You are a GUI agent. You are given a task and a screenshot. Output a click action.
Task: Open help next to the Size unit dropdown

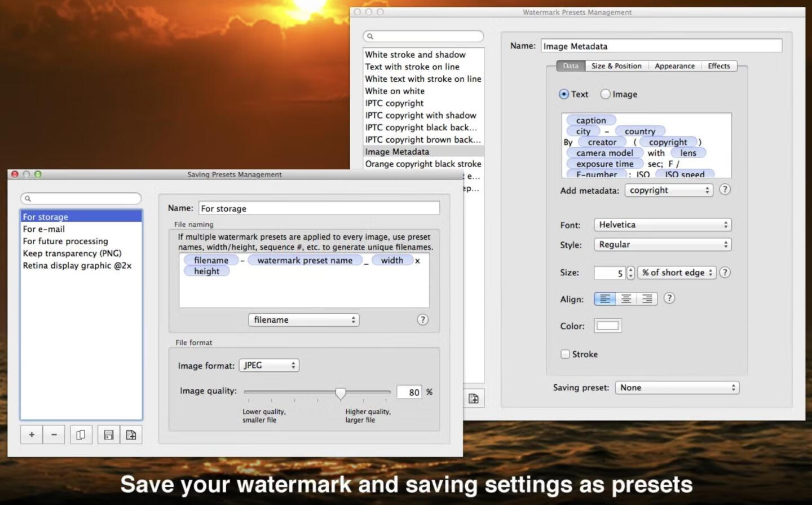(725, 273)
